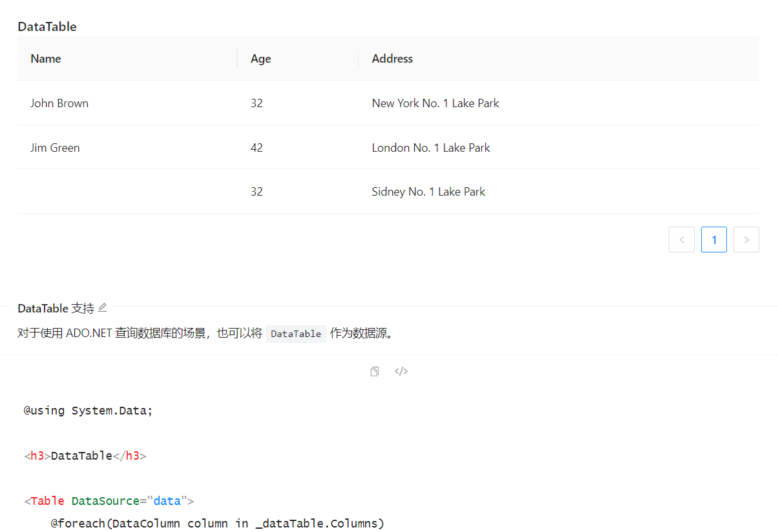778x532 pixels.
Task: Click the DataTable heading above the table
Action: pyautogui.click(x=47, y=26)
